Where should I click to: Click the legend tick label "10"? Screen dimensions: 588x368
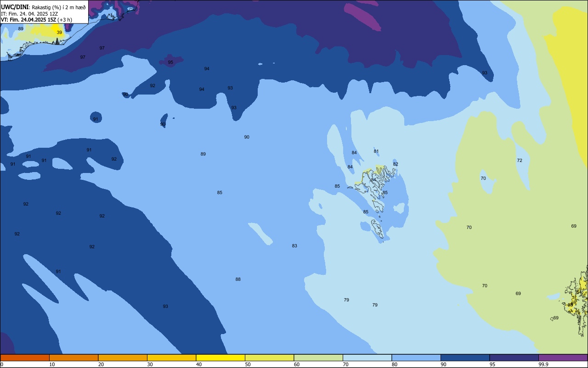[x=52, y=364]
